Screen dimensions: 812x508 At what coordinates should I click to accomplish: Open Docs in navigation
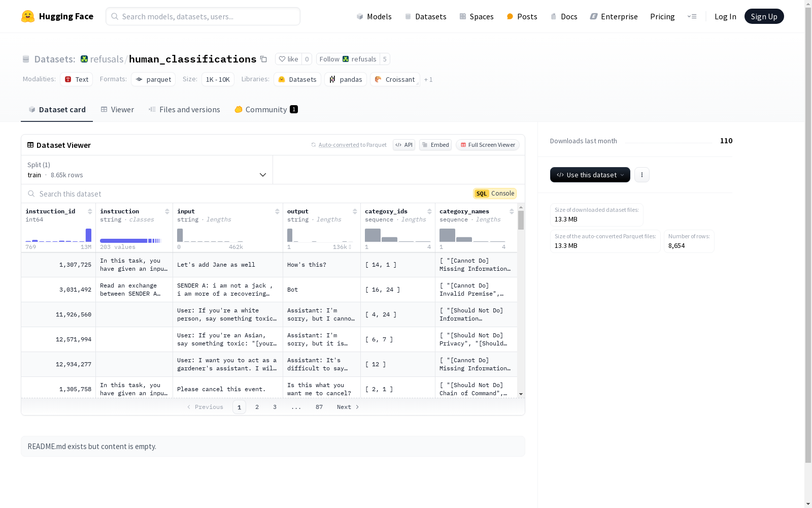point(564,16)
